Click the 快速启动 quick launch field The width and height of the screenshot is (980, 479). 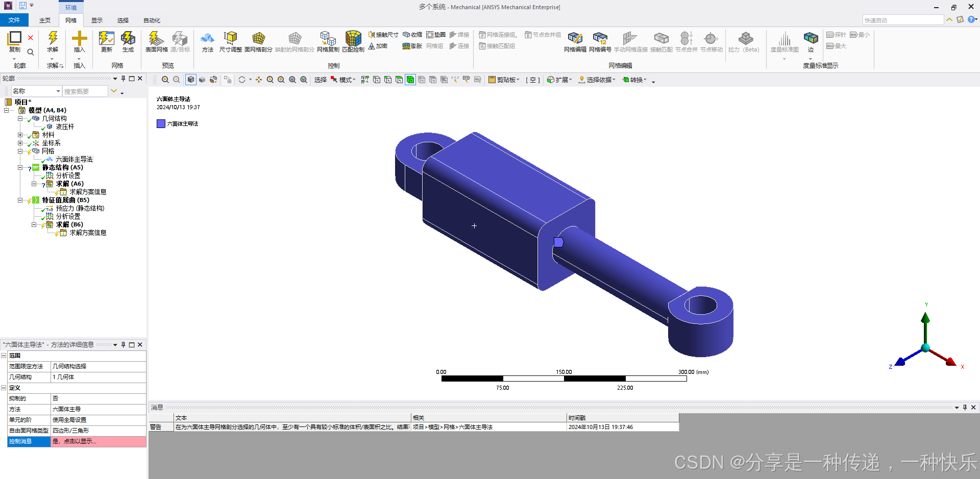(x=903, y=20)
